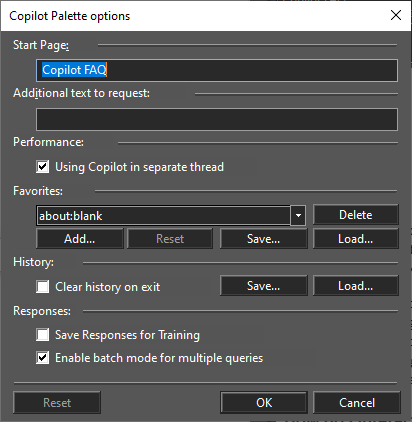Load favorites with the Favorites Load... button
Screen dimensions: 412x422
[355, 239]
